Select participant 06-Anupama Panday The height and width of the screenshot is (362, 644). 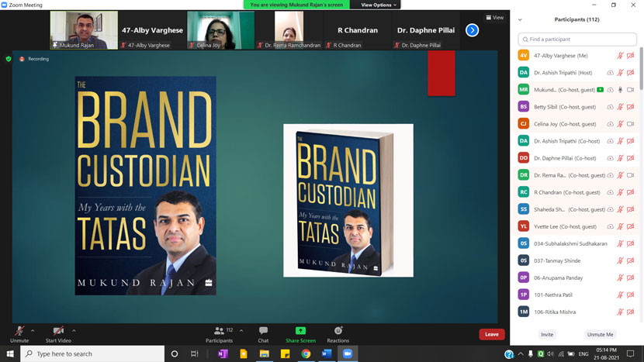(576, 278)
